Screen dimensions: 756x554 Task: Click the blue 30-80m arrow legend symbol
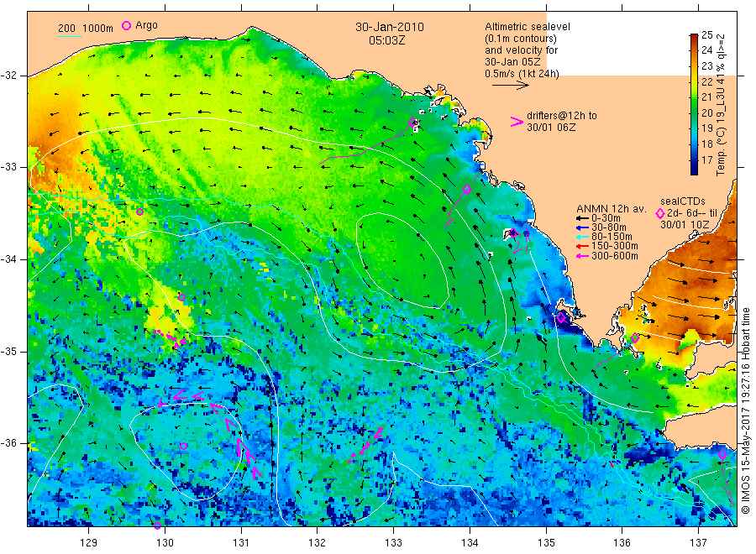click(x=583, y=227)
